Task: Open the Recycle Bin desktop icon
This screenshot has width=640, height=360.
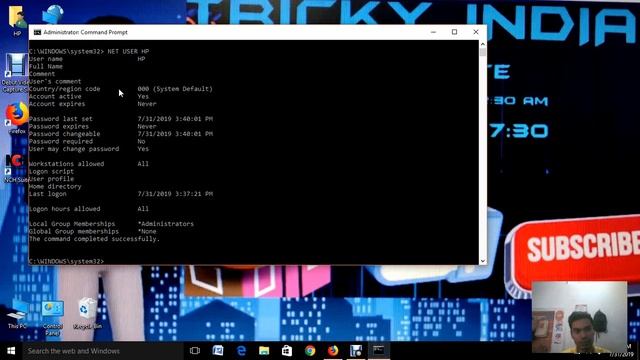Action: click(87, 313)
